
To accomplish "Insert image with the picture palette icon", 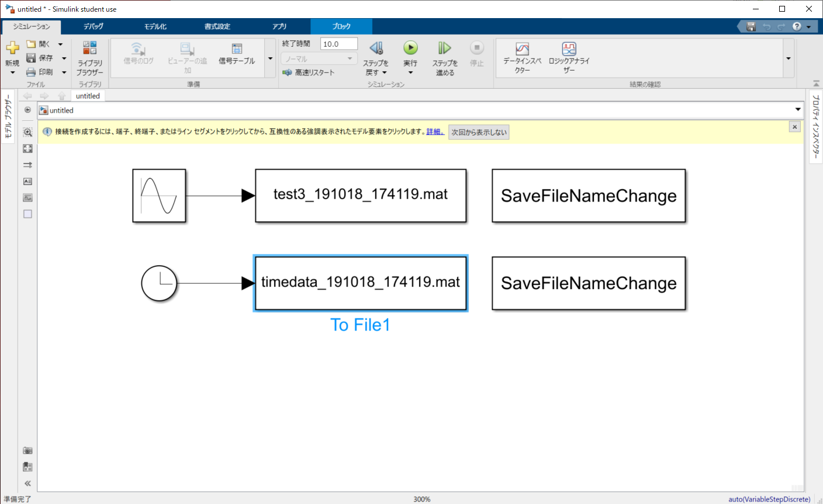I will (x=27, y=198).
